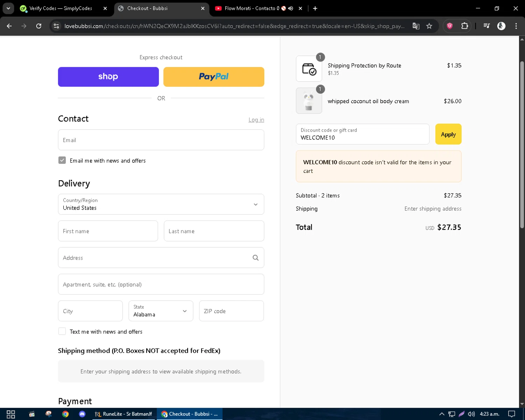This screenshot has width=525, height=420.
Task: Click the browser URL address bar
Action: (234, 26)
